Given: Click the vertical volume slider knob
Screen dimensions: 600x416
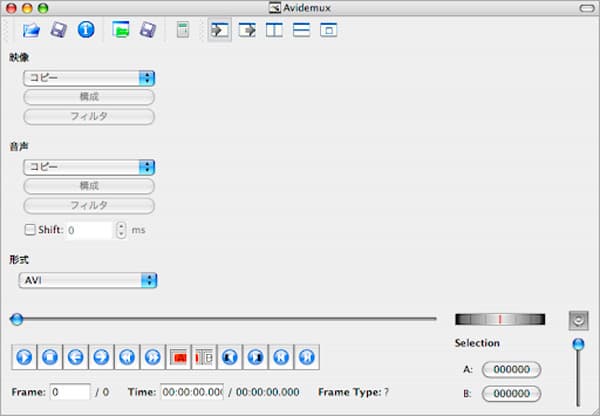Looking at the screenshot, I should click(x=578, y=344).
